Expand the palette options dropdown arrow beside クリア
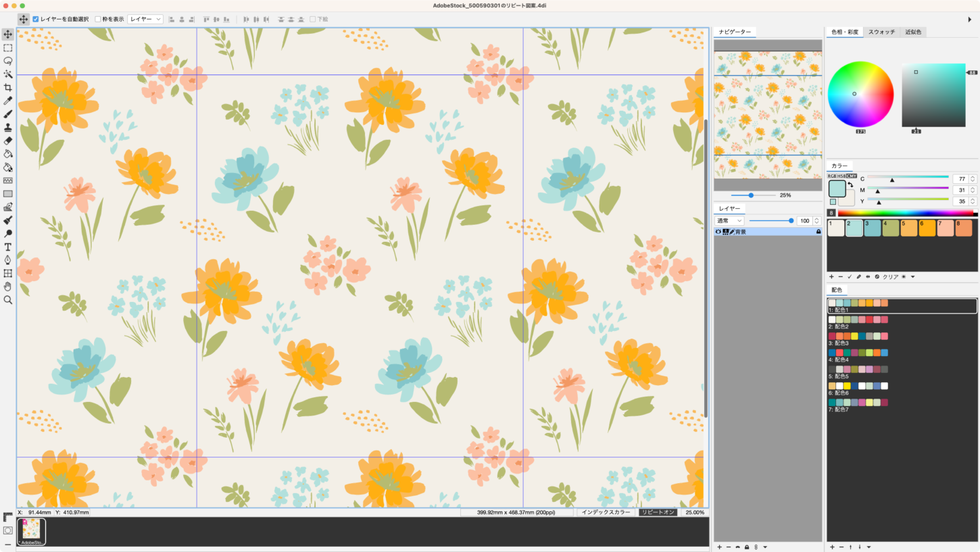 [912, 277]
